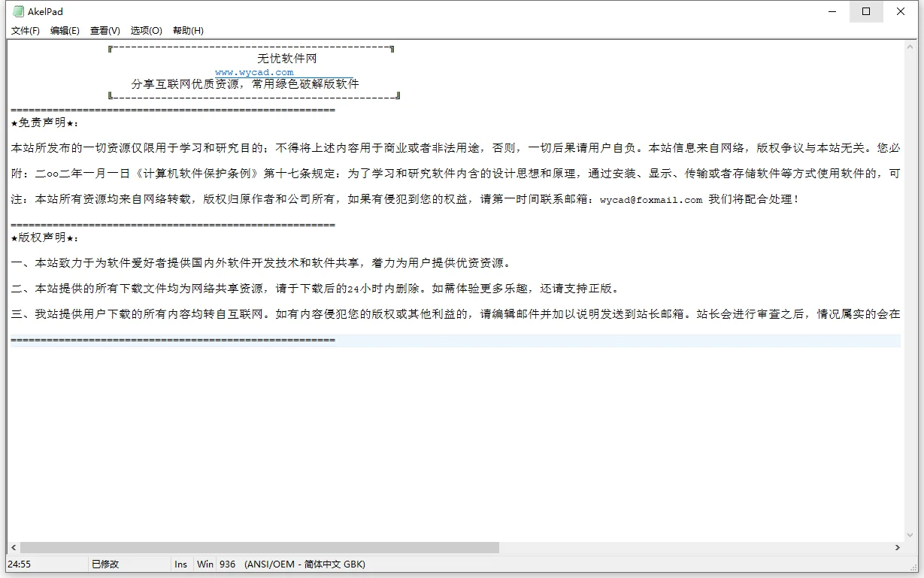
Task: Open the 文件(F) menu
Action: (x=25, y=30)
